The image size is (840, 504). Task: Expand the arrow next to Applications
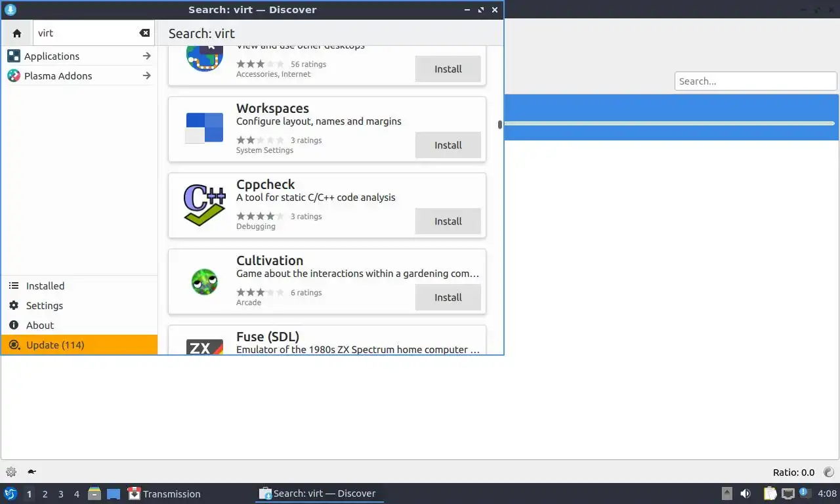click(x=146, y=56)
